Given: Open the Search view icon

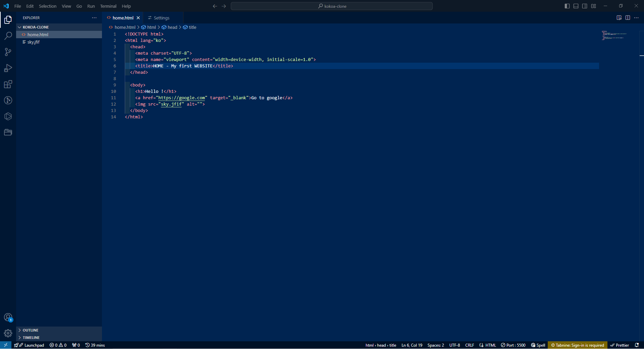Looking at the screenshot, I should pos(8,36).
